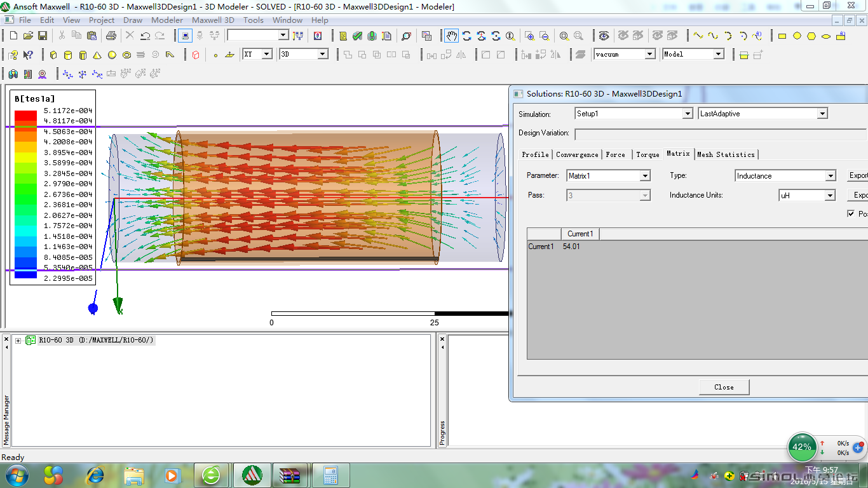
Task: Draw a cone using the yellow Cone icon
Action: tap(97, 55)
